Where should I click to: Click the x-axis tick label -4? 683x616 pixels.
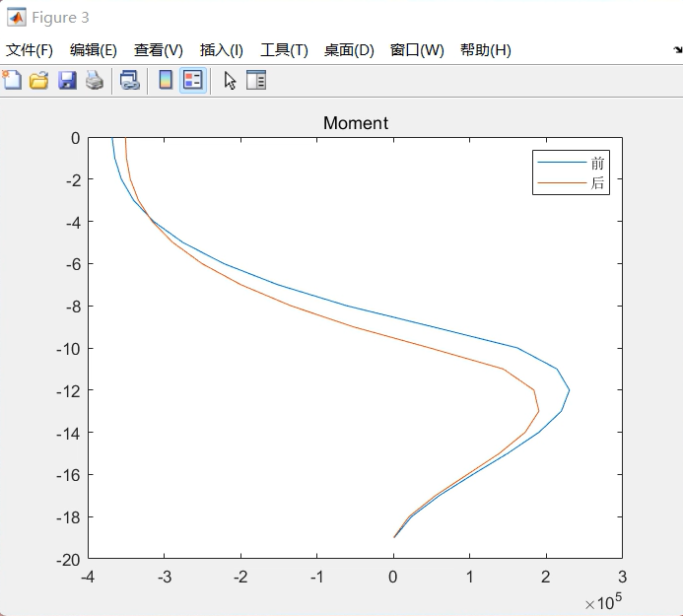click(x=88, y=577)
